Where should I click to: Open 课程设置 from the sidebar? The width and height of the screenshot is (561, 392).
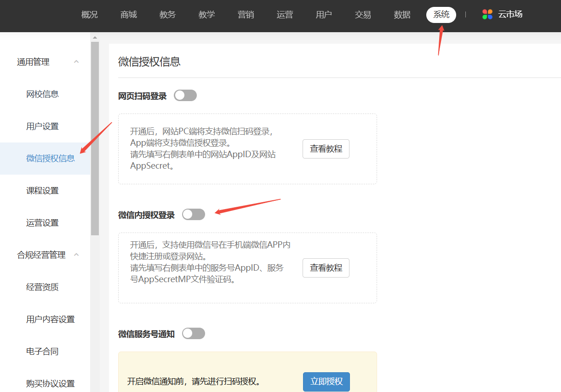tap(43, 191)
